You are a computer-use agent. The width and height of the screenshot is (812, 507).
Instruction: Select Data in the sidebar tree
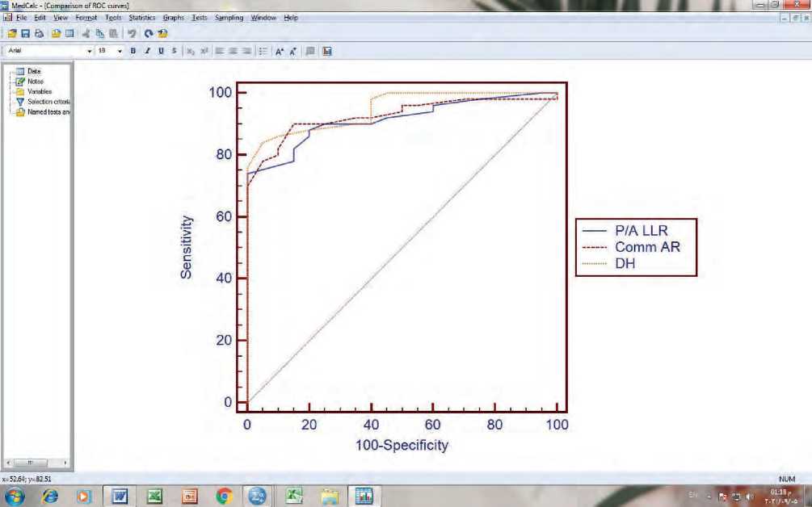pyautogui.click(x=34, y=71)
